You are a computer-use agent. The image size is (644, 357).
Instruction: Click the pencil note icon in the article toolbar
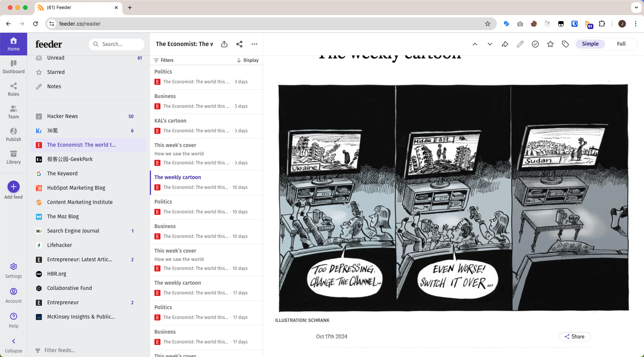point(520,44)
